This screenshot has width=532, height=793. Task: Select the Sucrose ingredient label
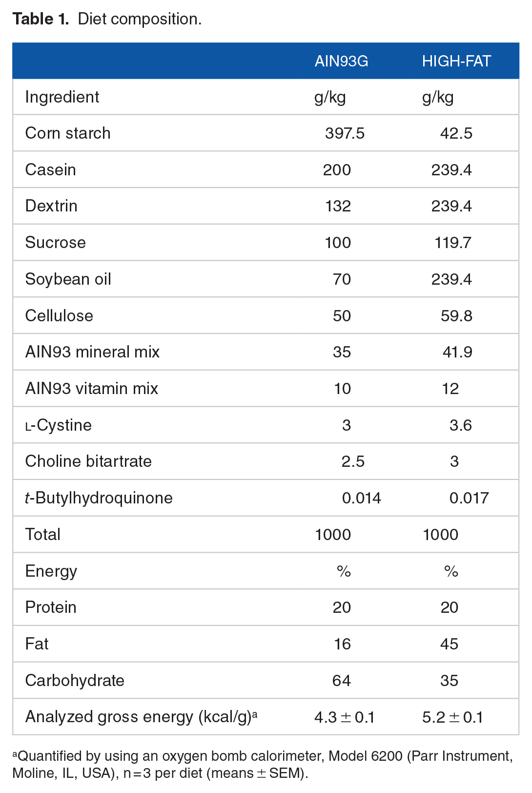pyautogui.click(x=56, y=243)
